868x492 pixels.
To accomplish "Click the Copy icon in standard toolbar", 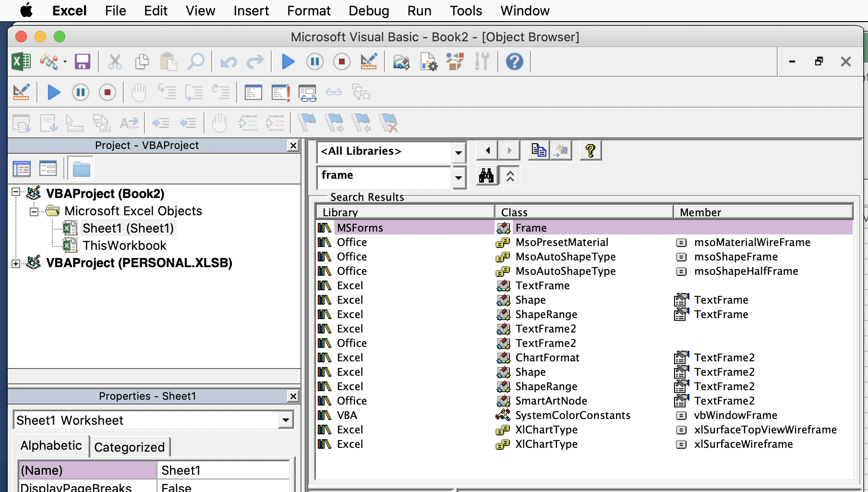I will 142,61.
